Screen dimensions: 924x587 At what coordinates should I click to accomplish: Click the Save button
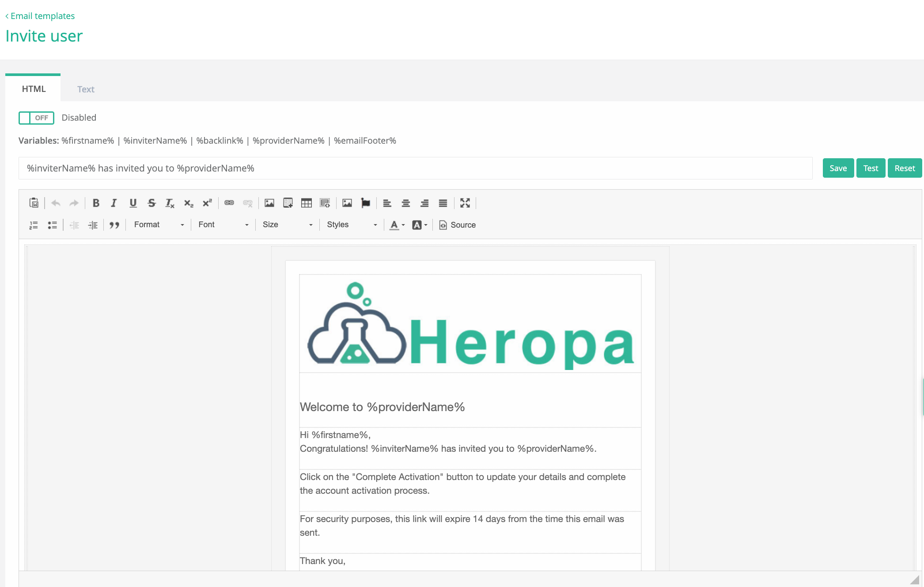coord(838,168)
